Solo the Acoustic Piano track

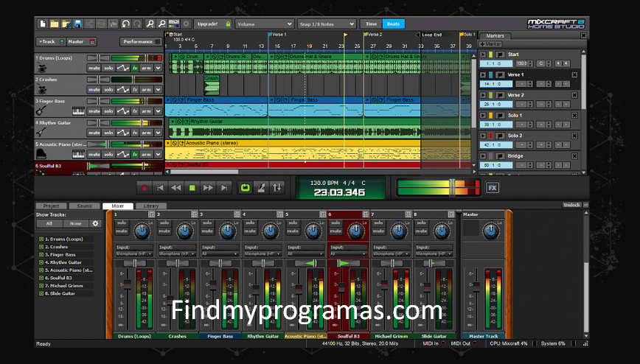pyautogui.click(x=108, y=154)
